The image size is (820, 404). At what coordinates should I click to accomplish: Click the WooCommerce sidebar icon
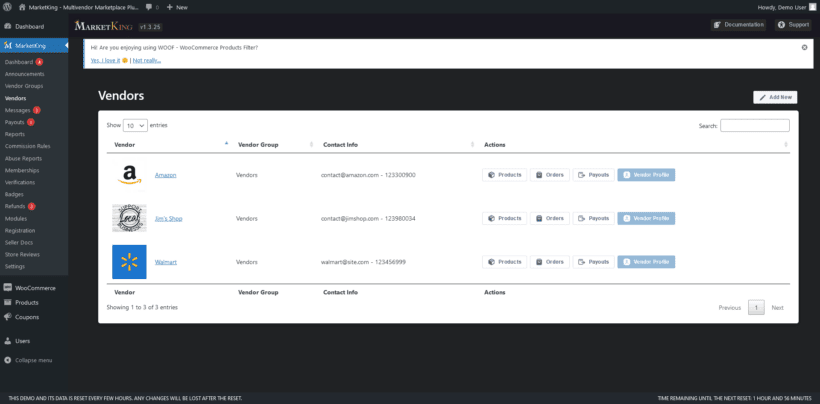(8, 288)
